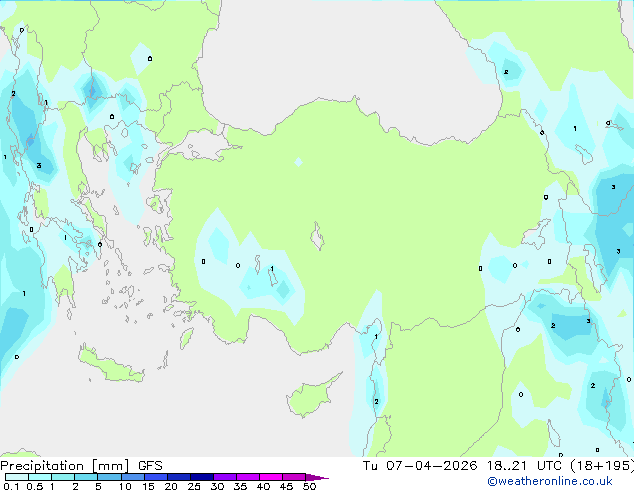The image size is (634, 490).
Task: Select the 2–5 mm legend color swatch
Action: 86,477
